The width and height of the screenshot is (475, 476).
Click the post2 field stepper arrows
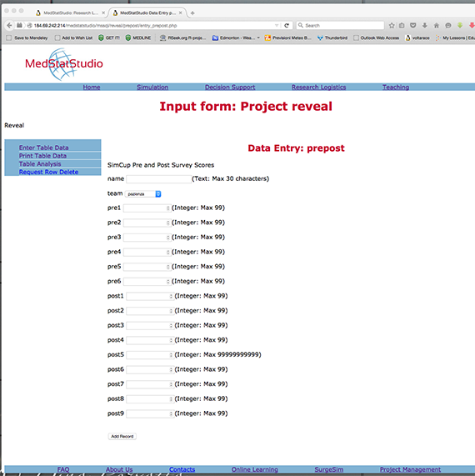click(x=171, y=311)
